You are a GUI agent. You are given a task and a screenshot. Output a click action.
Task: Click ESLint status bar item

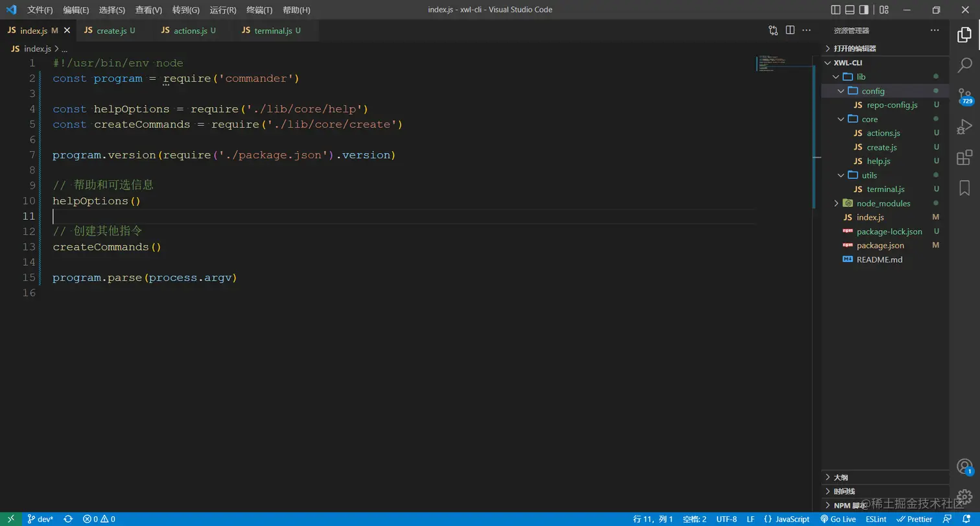point(876,519)
